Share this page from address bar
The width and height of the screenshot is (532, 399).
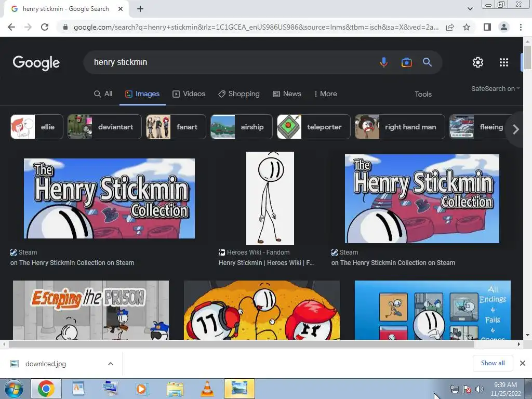point(450,27)
